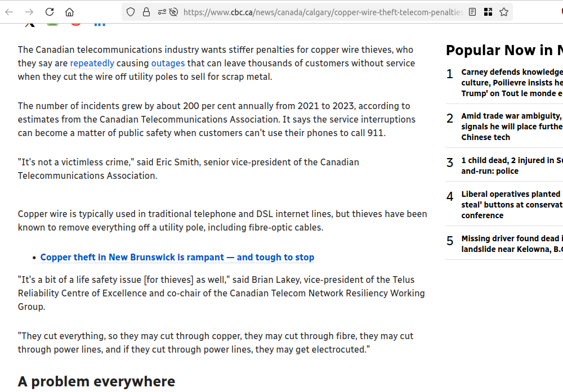
Task: Reload the current CBC page
Action: 50,12
